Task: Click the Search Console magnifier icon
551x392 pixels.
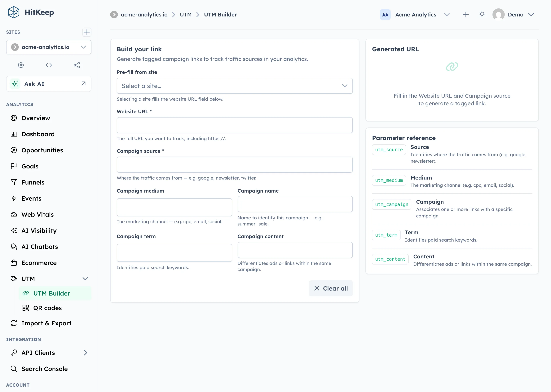Action: 14,369
